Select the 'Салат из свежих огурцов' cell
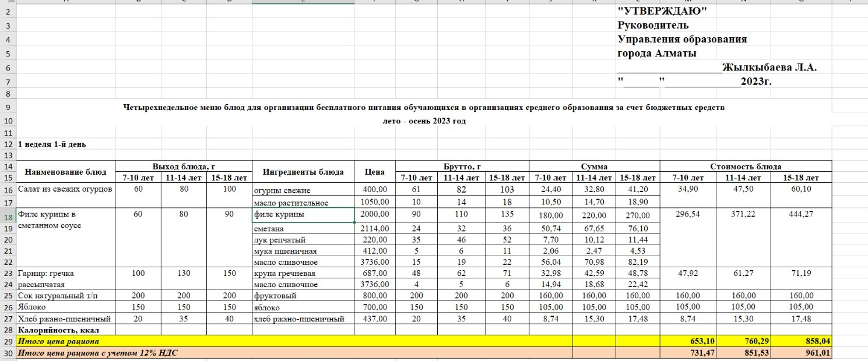This screenshot has height=361, width=868. click(x=65, y=189)
